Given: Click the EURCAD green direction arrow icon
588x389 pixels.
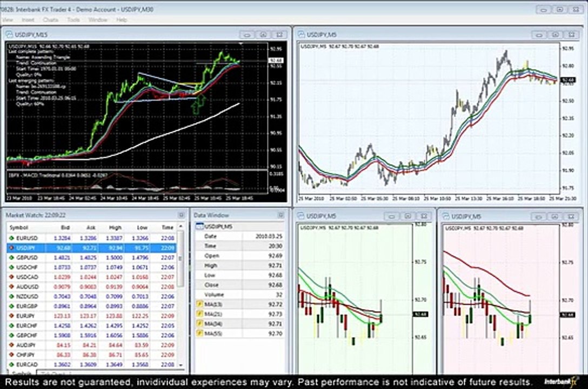Looking at the screenshot, I should tap(12, 364).
